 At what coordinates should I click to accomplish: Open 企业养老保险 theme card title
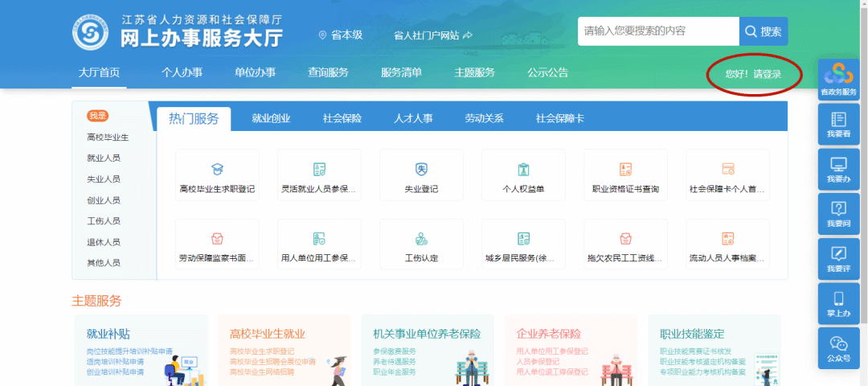click(x=549, y=334)
